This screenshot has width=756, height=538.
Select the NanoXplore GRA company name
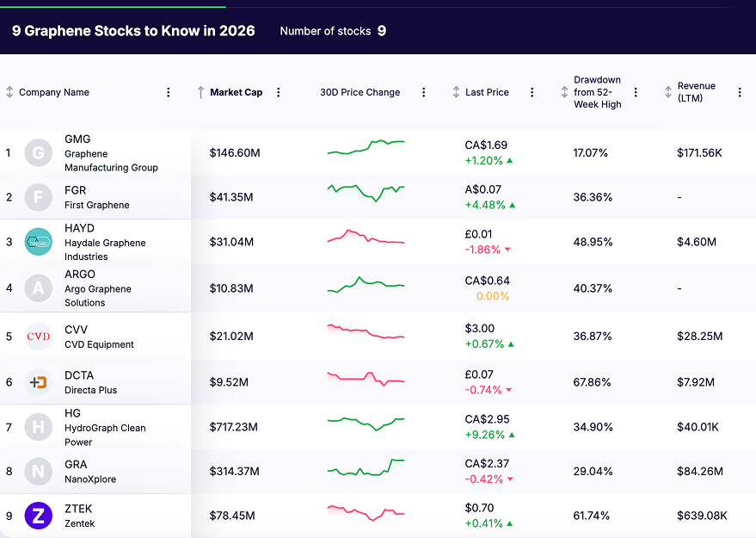[x=89, y=479]
